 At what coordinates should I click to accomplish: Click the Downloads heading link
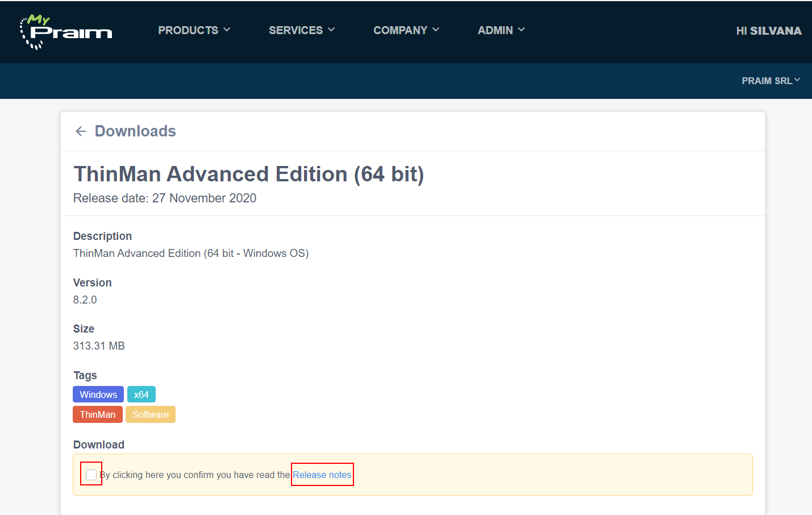click(135, 131)
